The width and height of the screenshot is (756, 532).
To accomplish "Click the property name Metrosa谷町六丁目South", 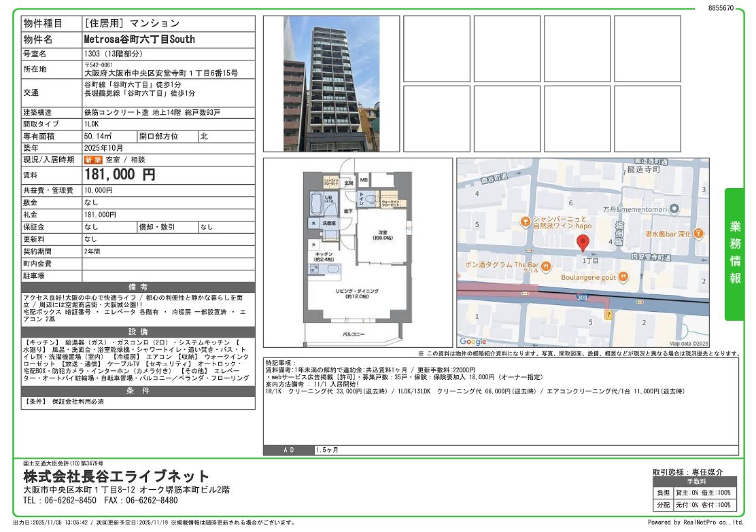I will coord(139,39).
